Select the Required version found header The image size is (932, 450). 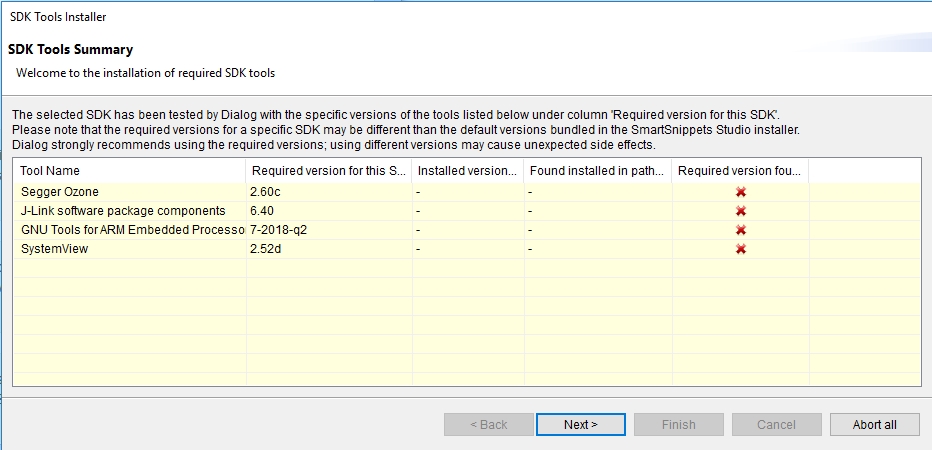tap(740, 171)
